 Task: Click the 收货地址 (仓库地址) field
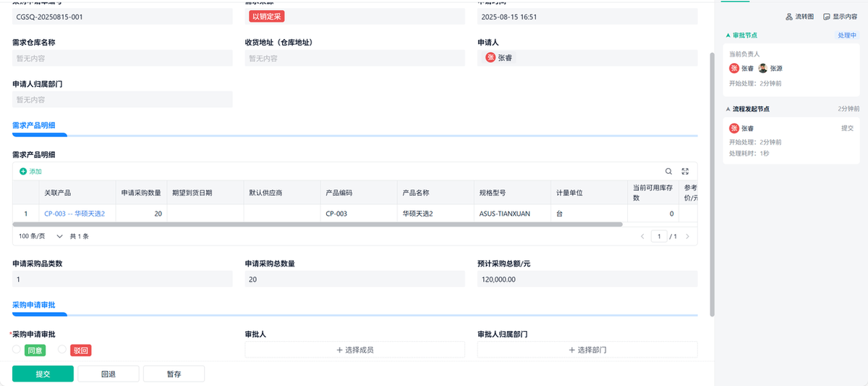click(x=354, y=58)
